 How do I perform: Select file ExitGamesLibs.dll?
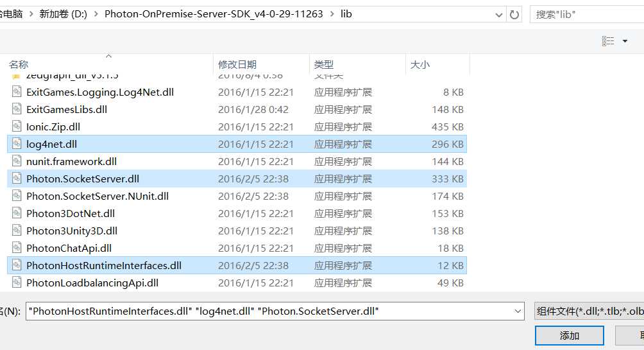point(67,109)
